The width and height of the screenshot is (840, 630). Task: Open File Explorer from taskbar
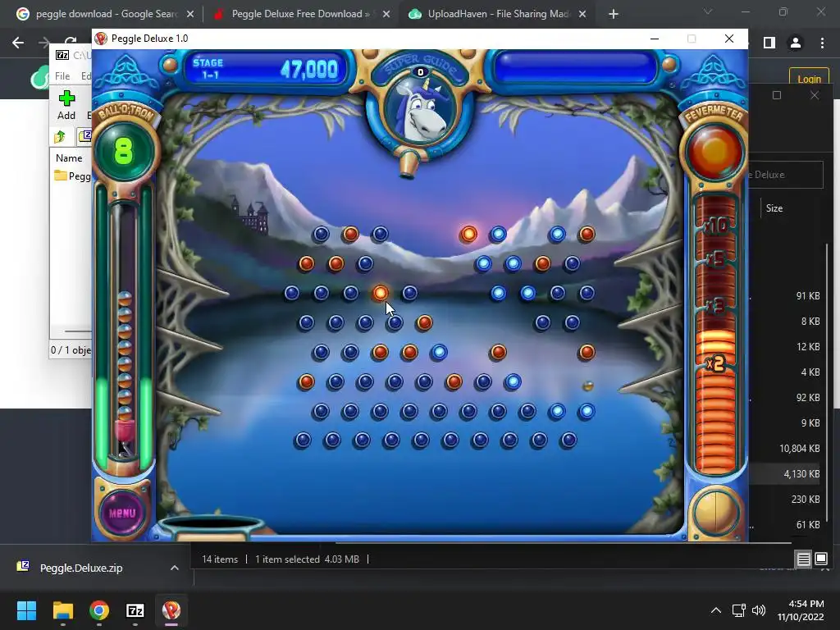point(62,610)
